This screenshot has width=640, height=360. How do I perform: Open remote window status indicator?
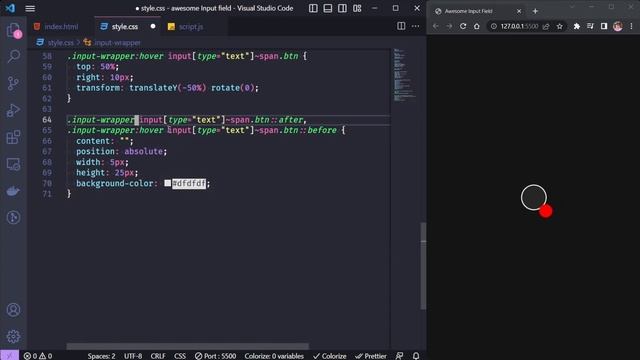coord(9,356)
